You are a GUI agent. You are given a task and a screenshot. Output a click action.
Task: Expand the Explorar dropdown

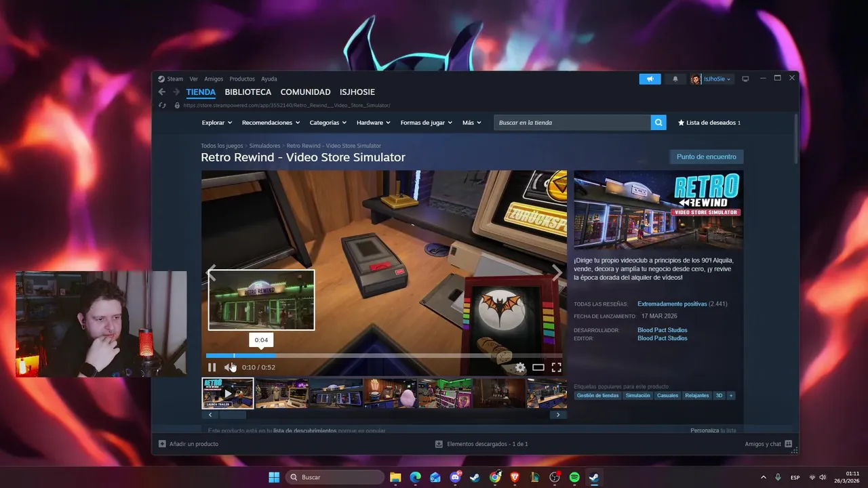[217, 123]
